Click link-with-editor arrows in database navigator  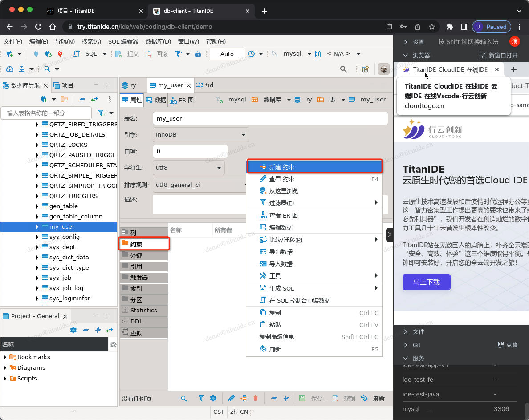coord(94,99)
